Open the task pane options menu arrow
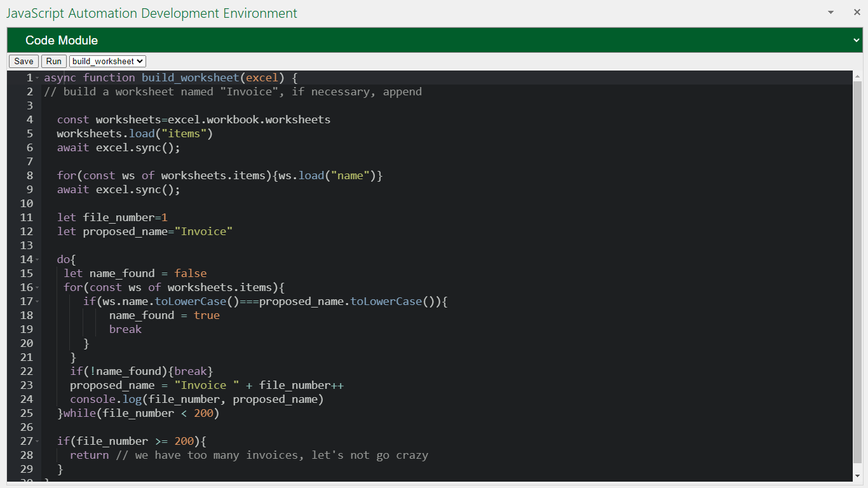The height and width of the screenshot is (488, 868). tap(831, 12)
